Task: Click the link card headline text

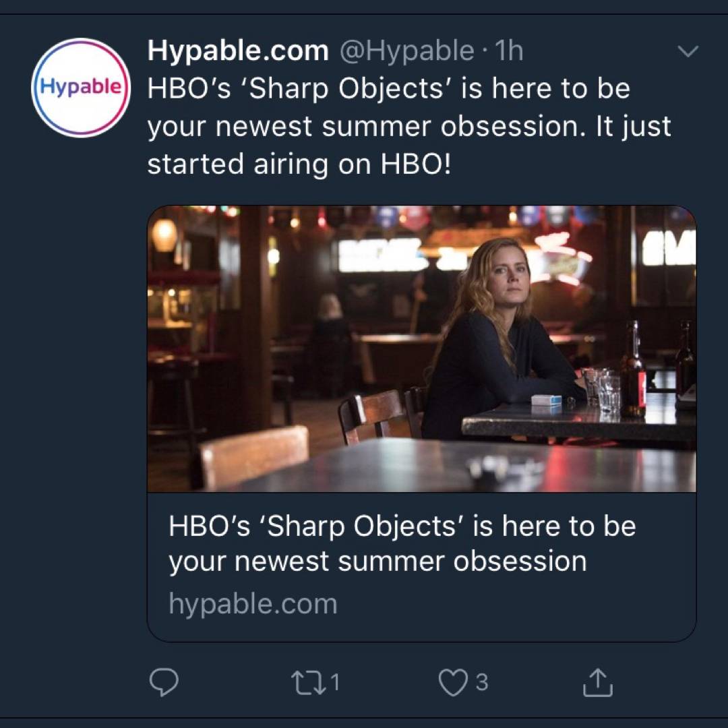Action: [402, 543]
